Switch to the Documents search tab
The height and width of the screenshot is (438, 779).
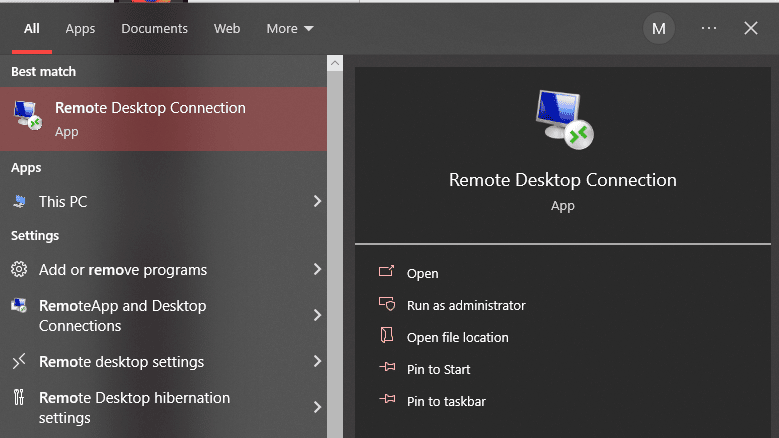coord(154,29)
